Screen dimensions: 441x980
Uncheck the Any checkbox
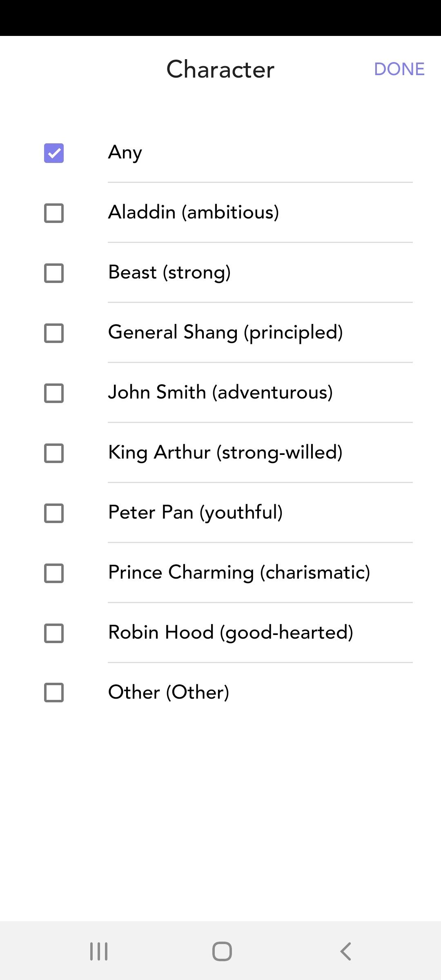click(54, 153)
